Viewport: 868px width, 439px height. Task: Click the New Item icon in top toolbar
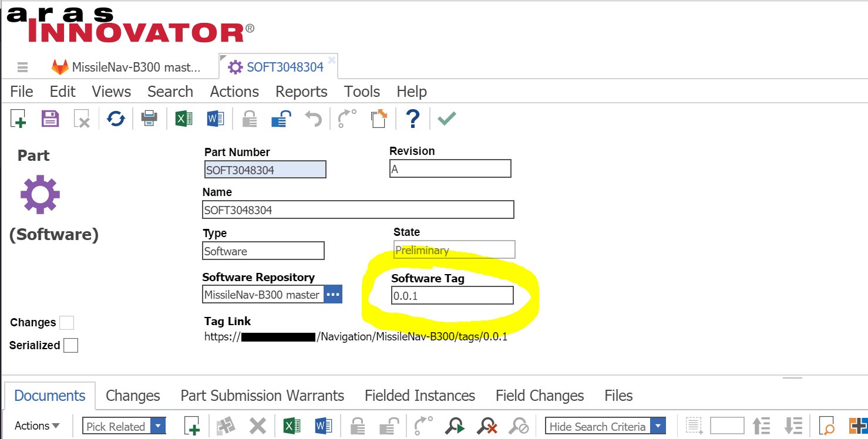[18, 119]
